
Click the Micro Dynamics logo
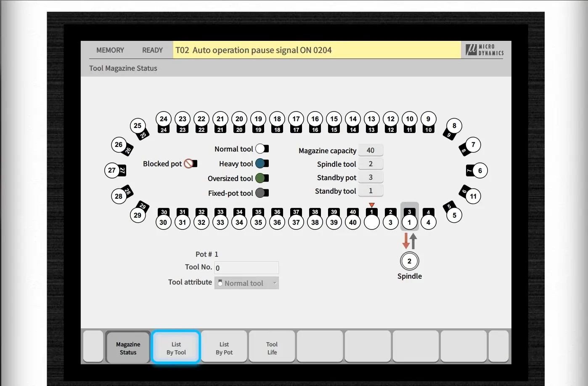pyautogui.click(x=485, y=50)
